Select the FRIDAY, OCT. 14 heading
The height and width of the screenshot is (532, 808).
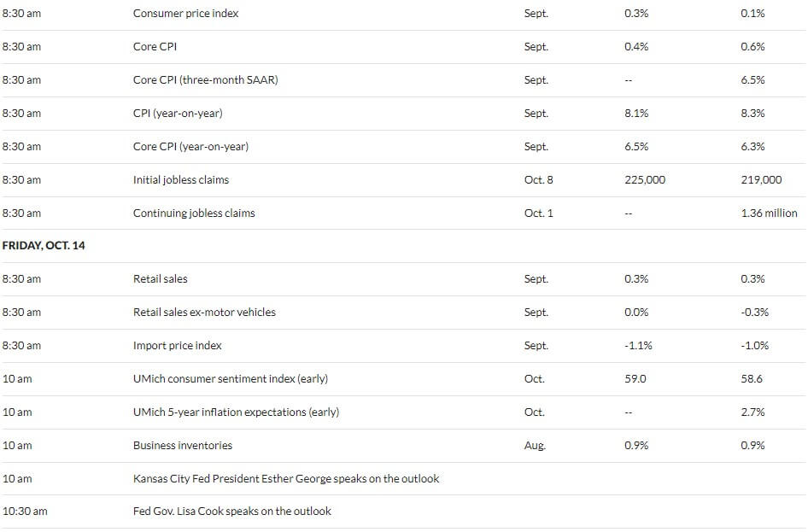click(x=44, y=246)
